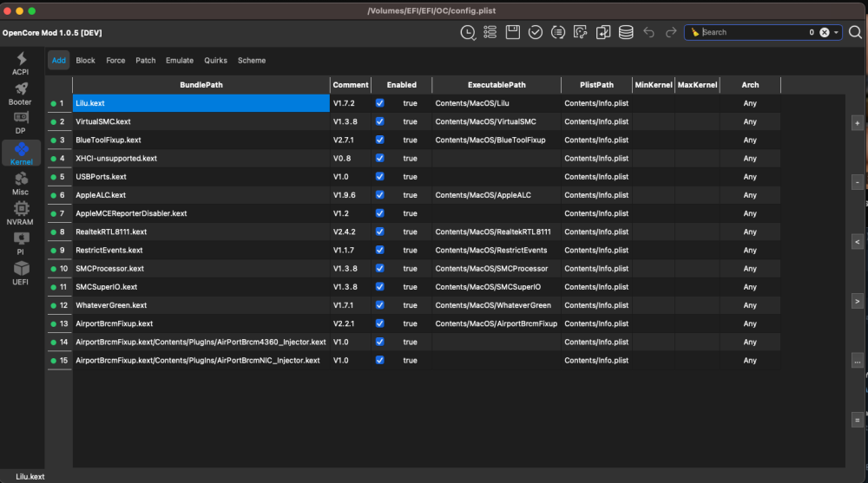868x483 pixels.
Task: Click the mount partition key icon
Action: pos(580,33)
